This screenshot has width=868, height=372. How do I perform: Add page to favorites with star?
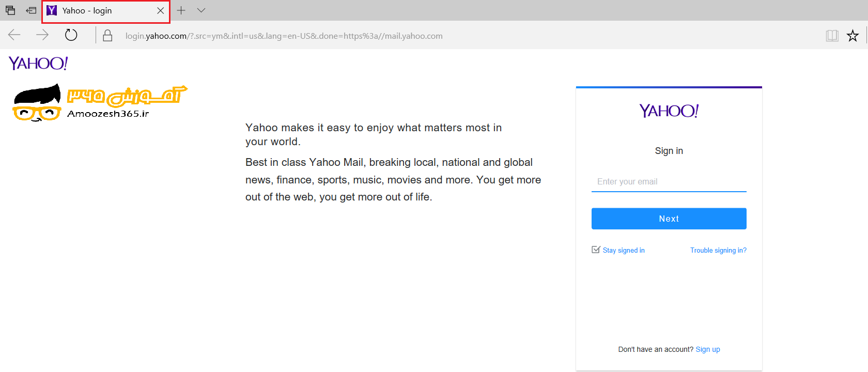pos(853,36)
